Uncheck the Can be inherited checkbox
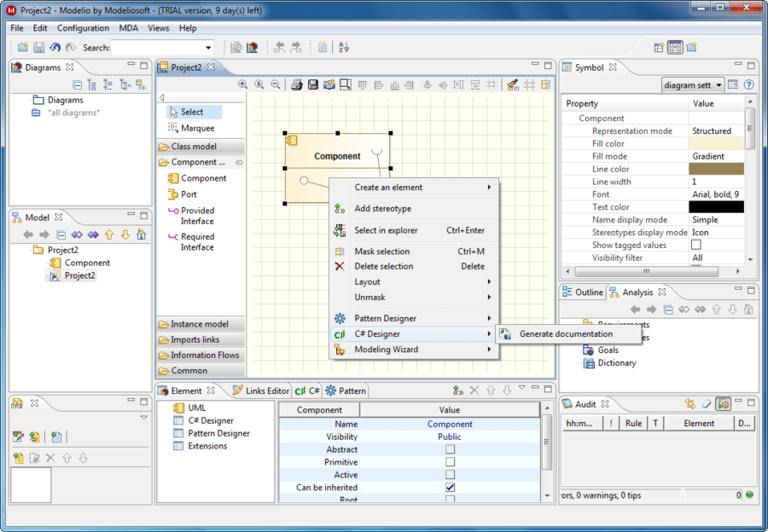The width and height of the screenshot is (768, 532). (x=450, y=488)
